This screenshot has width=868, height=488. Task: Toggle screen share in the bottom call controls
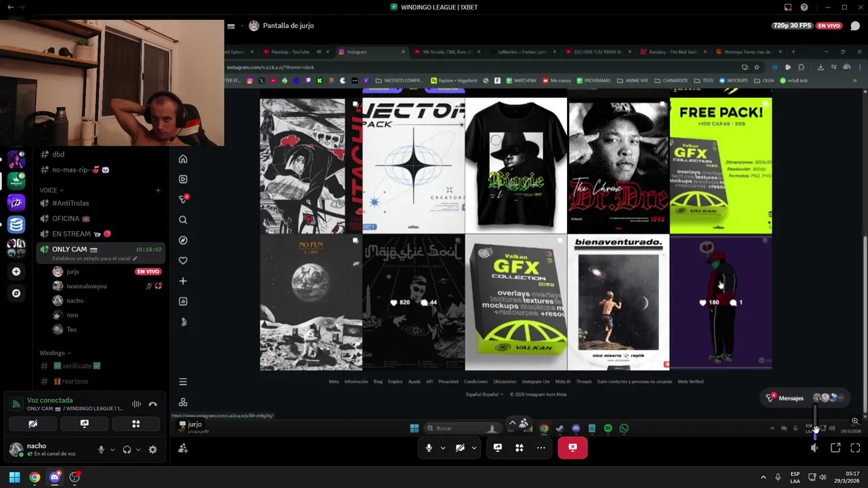point(497,448)
